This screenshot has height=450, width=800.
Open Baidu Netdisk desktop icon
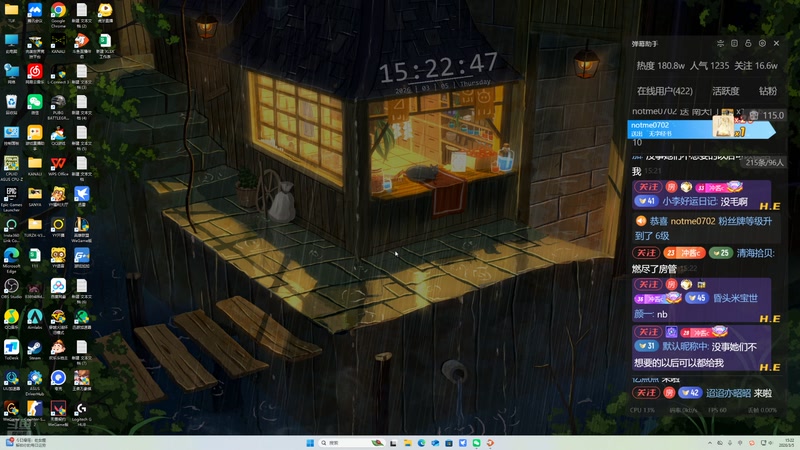pos(58,289)
